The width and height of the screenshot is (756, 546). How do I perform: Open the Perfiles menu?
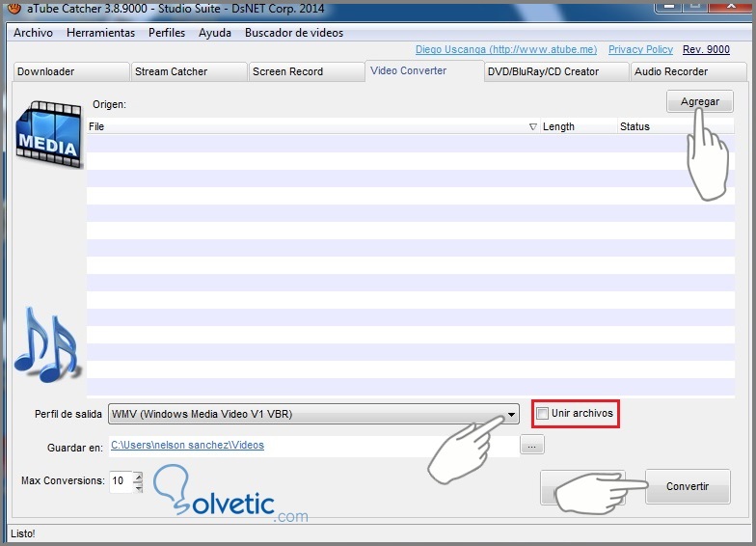pos(167,33)
